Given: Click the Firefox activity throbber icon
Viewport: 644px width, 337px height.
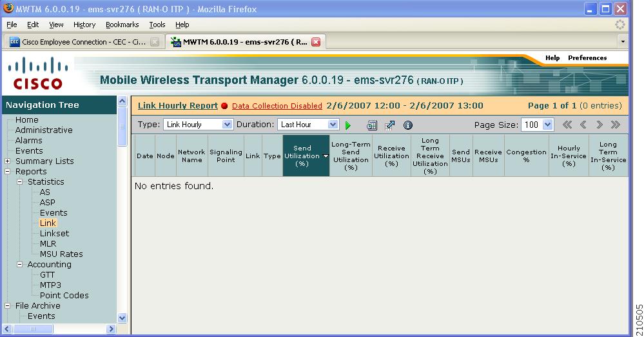Looking at the screenshot, I should [620, 25].
